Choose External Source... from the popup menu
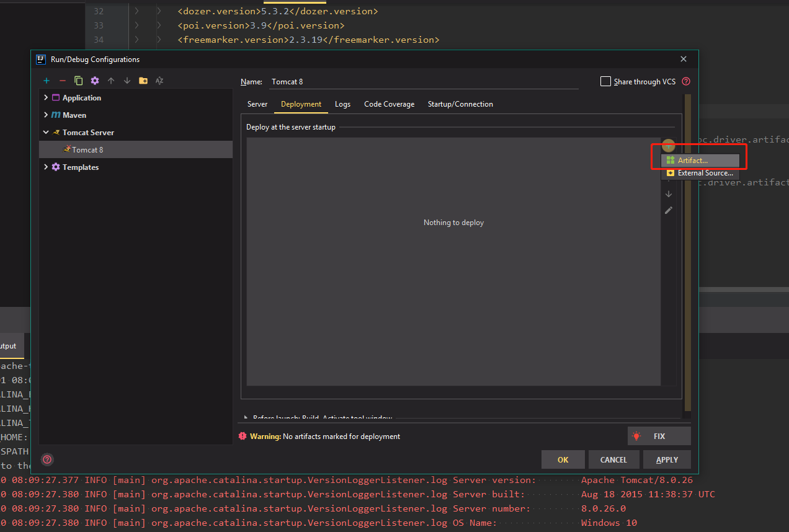 click(x=700, y=173)
